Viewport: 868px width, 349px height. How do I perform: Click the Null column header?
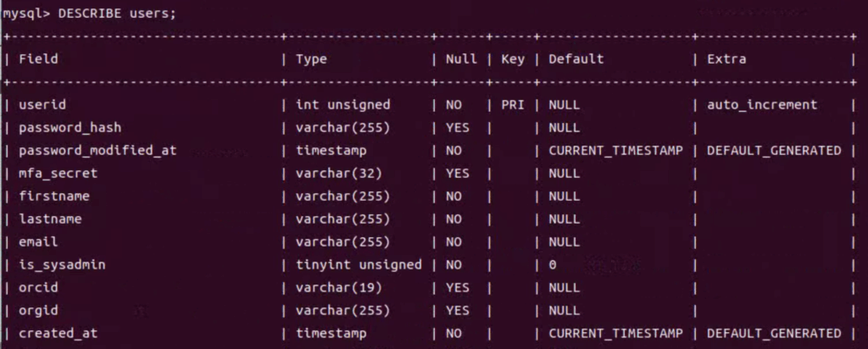click(461, 58)
